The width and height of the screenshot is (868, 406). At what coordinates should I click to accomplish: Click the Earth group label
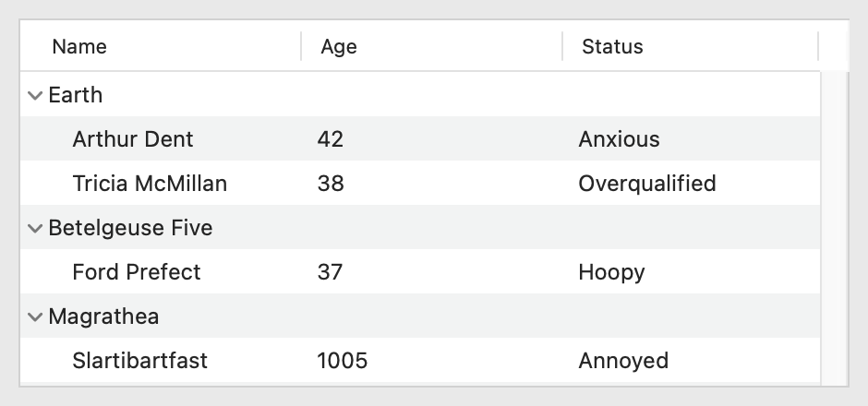[x=76, y=95]
